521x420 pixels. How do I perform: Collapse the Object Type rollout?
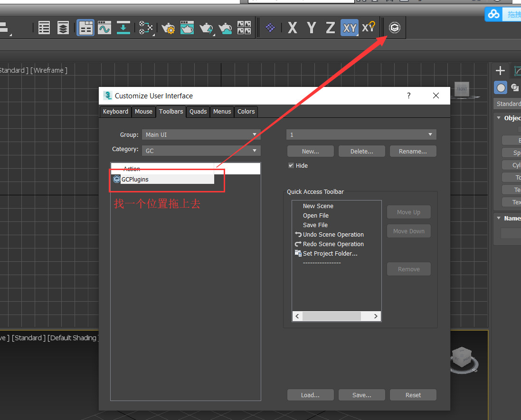click(x=499, y=118)
